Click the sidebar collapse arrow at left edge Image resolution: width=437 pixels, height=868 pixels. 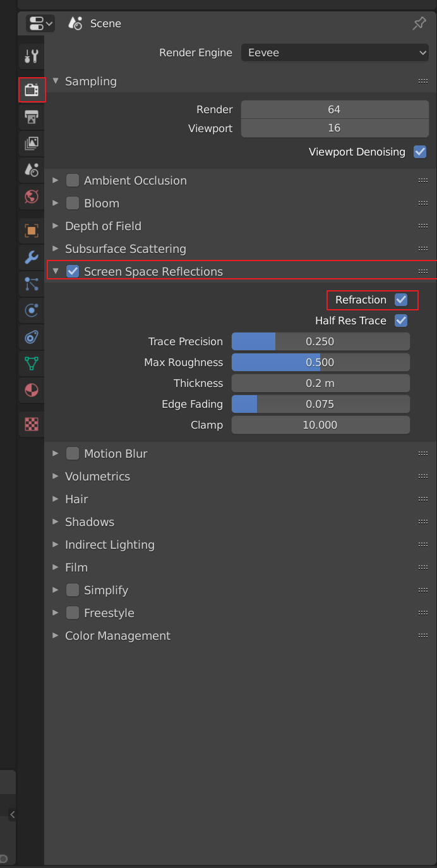(x=12, y=815)
